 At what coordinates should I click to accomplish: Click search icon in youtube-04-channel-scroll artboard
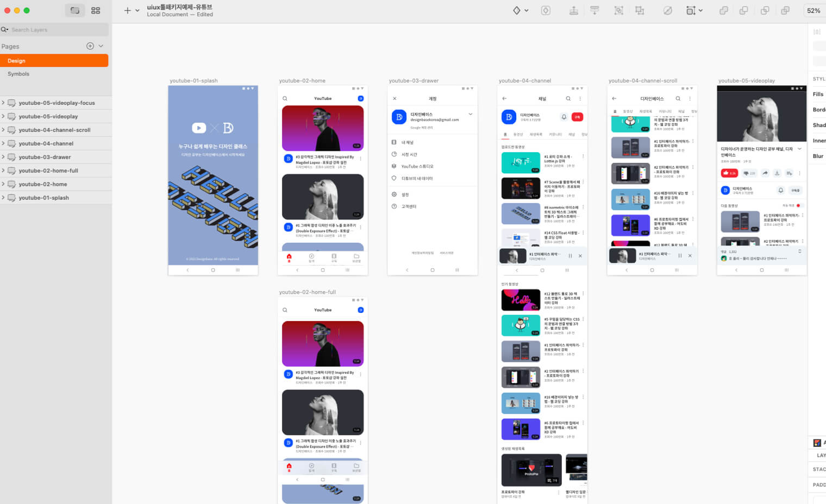pyautogui.click(x=678, y=98)
